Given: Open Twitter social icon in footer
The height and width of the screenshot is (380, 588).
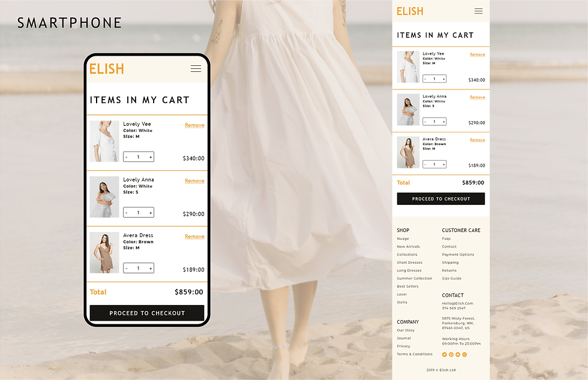Looking at the screenshot, I should click(x=445, y=354).
